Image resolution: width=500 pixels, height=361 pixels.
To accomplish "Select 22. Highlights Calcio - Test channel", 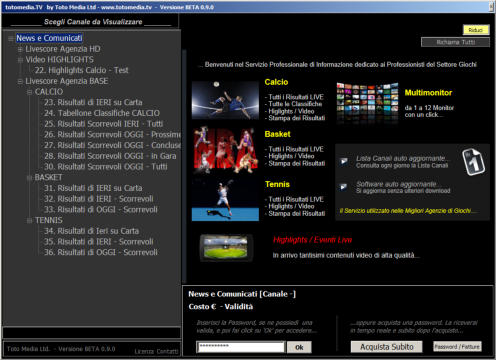I will pos(82,71).
